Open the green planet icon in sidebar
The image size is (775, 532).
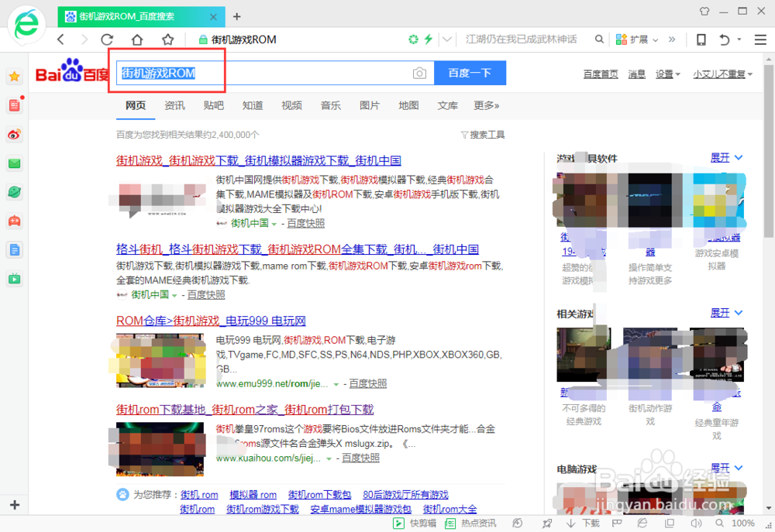pos(14,192)
